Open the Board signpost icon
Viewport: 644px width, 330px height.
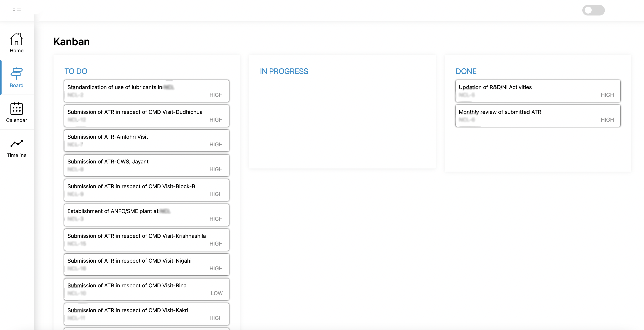pos(16,73)
